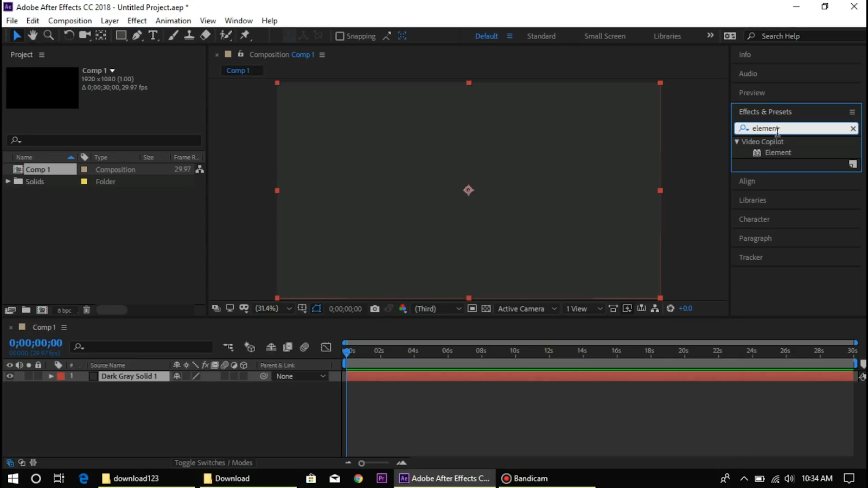This screenshot has height=488, width=868.
Task: Click the reset exposure icon
Action: point(671,309)
